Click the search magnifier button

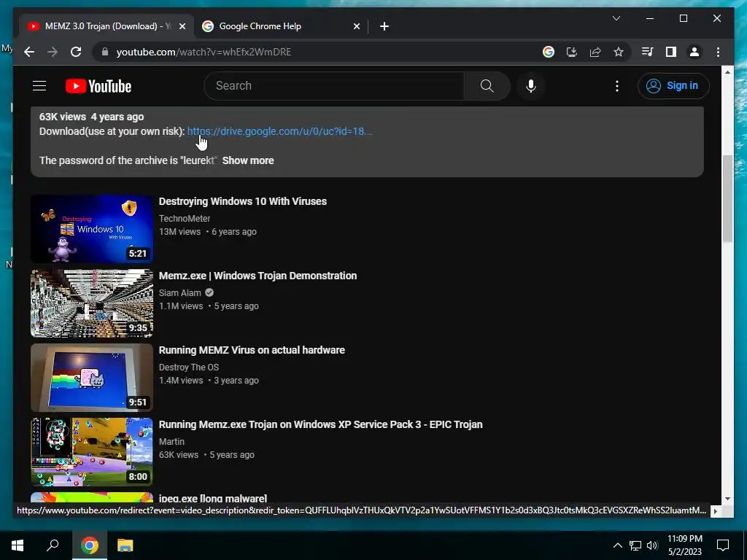487,86
